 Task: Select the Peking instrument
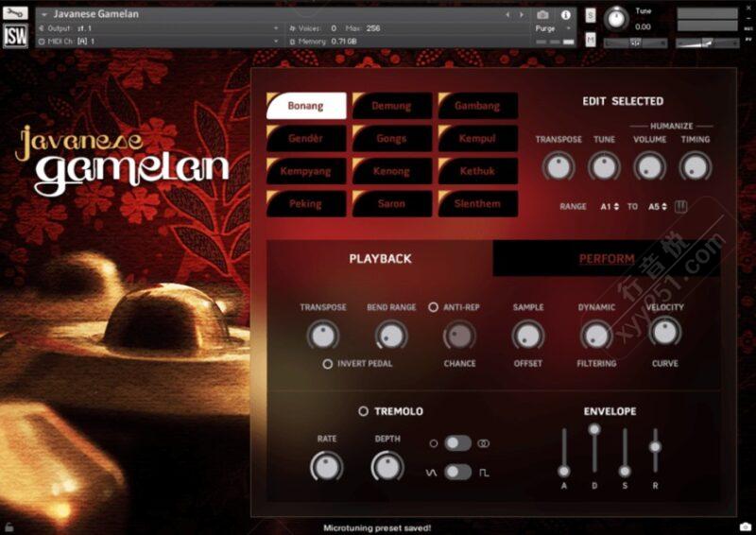coord(306,203)
